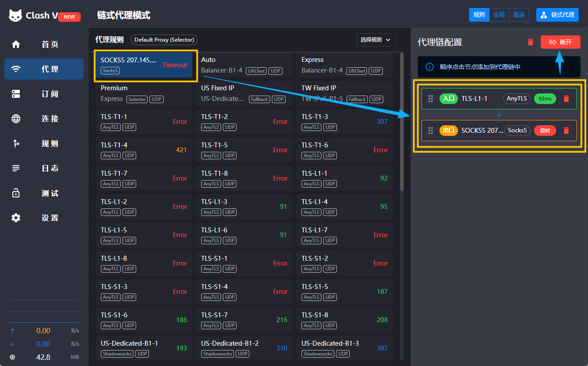The height and width of the screenshot is (366, 588).
Task: Click the Clash cat logo
Action: pyautogui.click(x=15, y=15)
